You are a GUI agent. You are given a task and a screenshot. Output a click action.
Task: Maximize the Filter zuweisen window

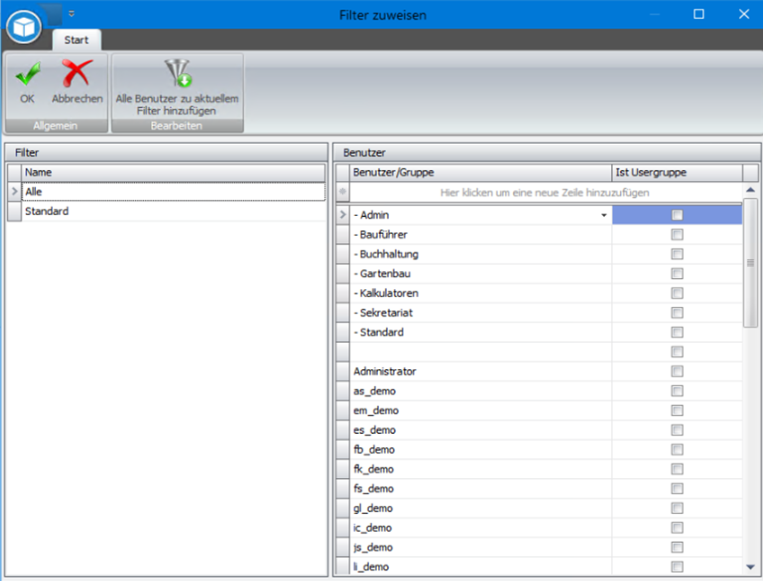click(x=699, y=14)
